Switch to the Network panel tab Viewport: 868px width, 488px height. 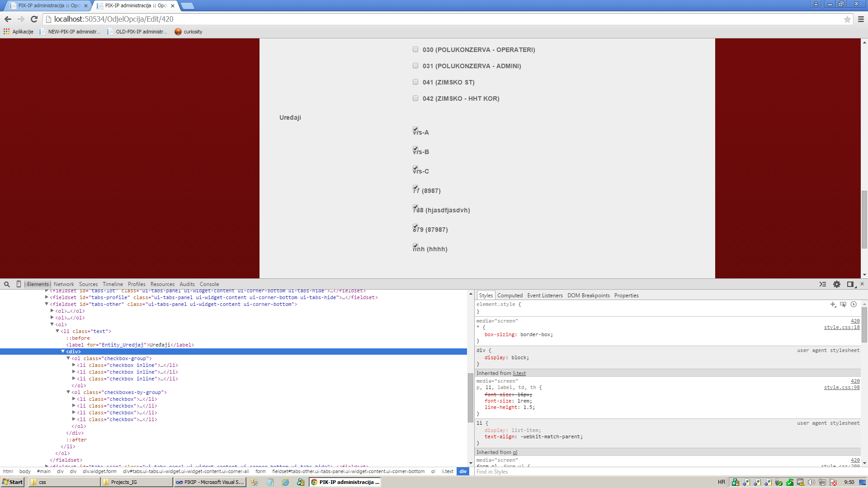[x=64, y=284]
